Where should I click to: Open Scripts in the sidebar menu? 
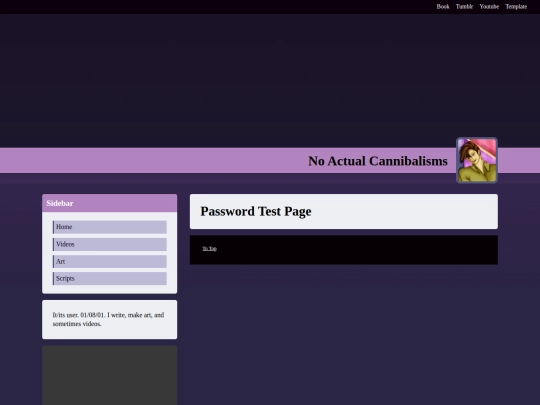point(110,279)
